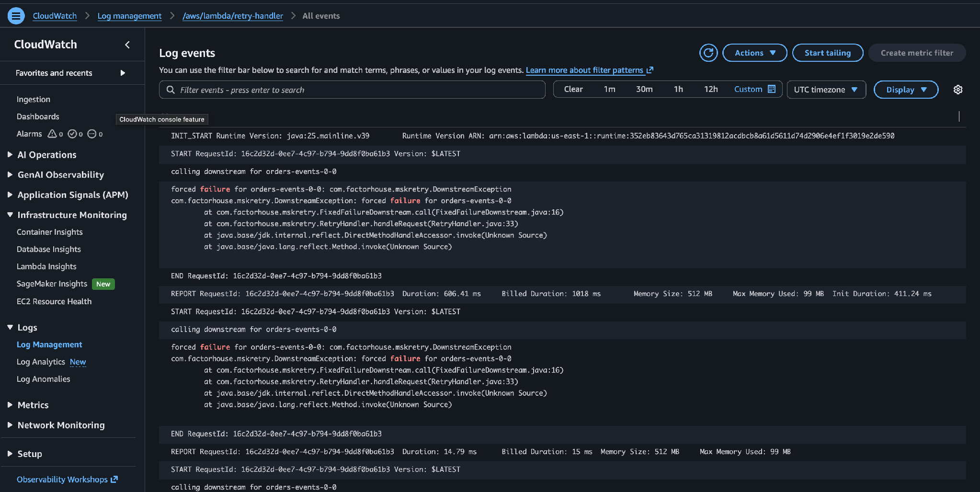Viewport: 980px width, 492px height.
Task: Select the Custom time range
Action: [748, 89]
